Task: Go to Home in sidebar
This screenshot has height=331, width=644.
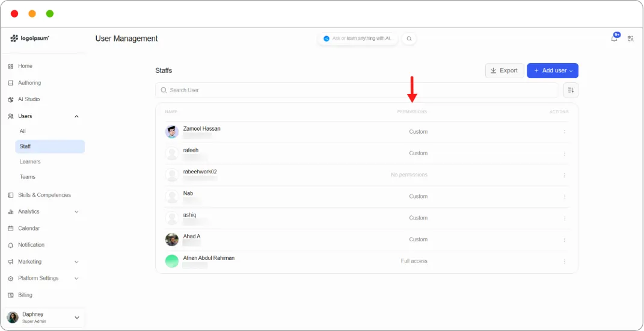Action: (x=25, y=66)
